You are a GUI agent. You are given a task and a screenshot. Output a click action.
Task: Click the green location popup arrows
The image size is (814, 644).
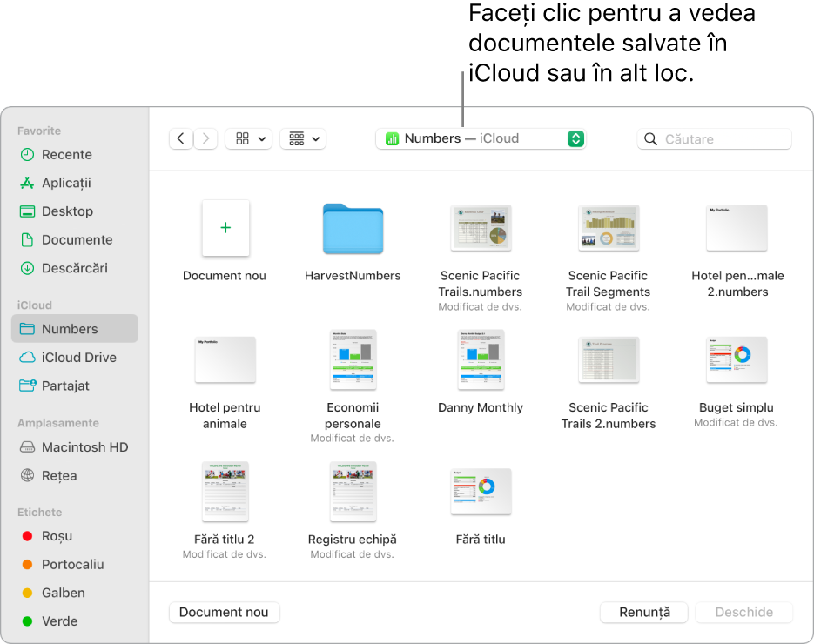pyautogui.click(x=575, y=138)
